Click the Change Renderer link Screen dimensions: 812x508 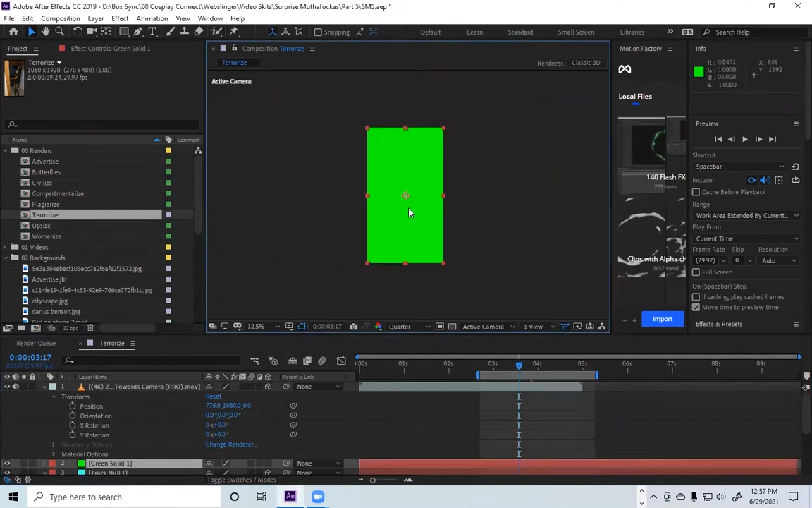coord(230,445)
